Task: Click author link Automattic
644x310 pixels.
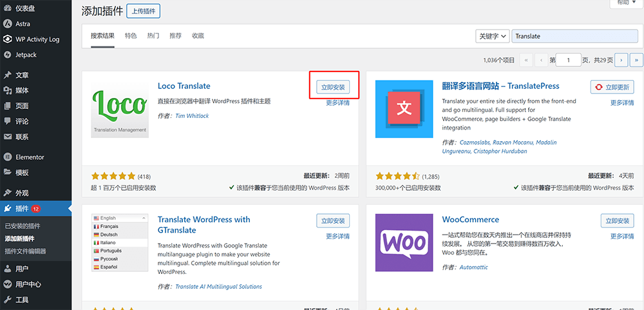Action: coord(473,267)
